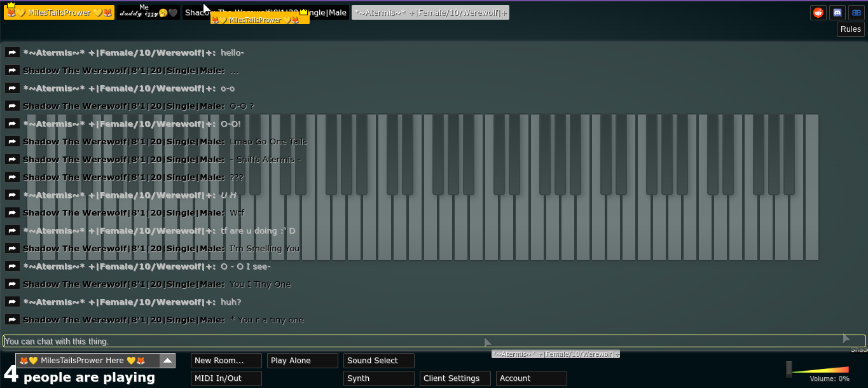Click reply arrow beside 'O-O ?' message
This screenshot has width=868, height=388.
(x=12, y=106)
